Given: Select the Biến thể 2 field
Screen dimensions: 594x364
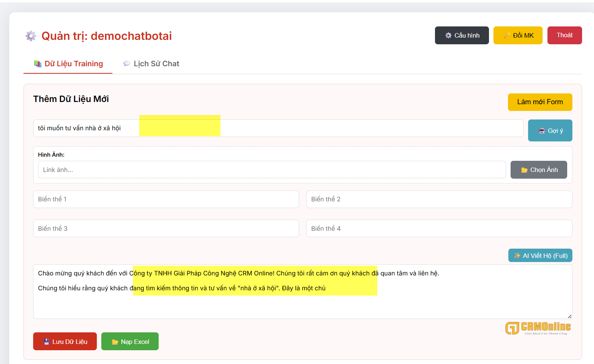Looking at the screenshot, I should pos(439,199).
